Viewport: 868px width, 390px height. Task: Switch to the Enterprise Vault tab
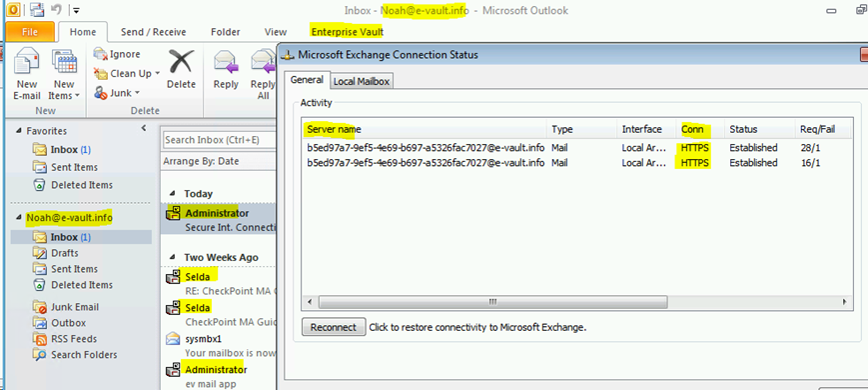347,32
